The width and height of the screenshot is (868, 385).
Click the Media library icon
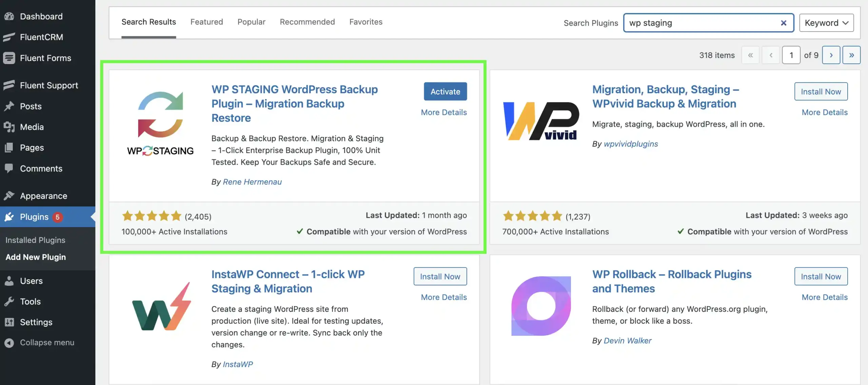point(9,127)
